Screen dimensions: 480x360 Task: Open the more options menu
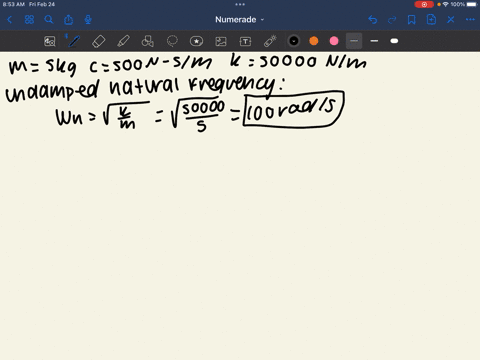pos(470,20)
